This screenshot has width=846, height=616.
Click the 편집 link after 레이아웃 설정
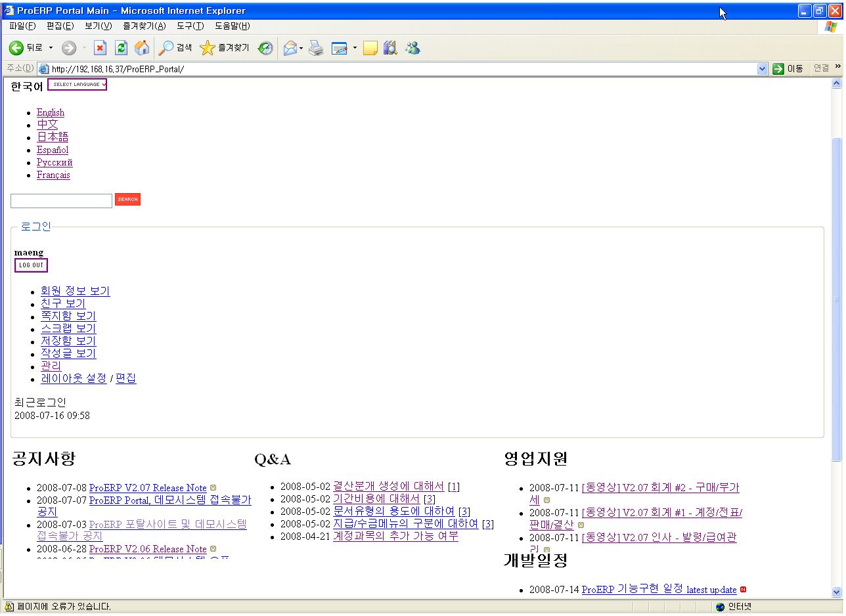[126, 378]
